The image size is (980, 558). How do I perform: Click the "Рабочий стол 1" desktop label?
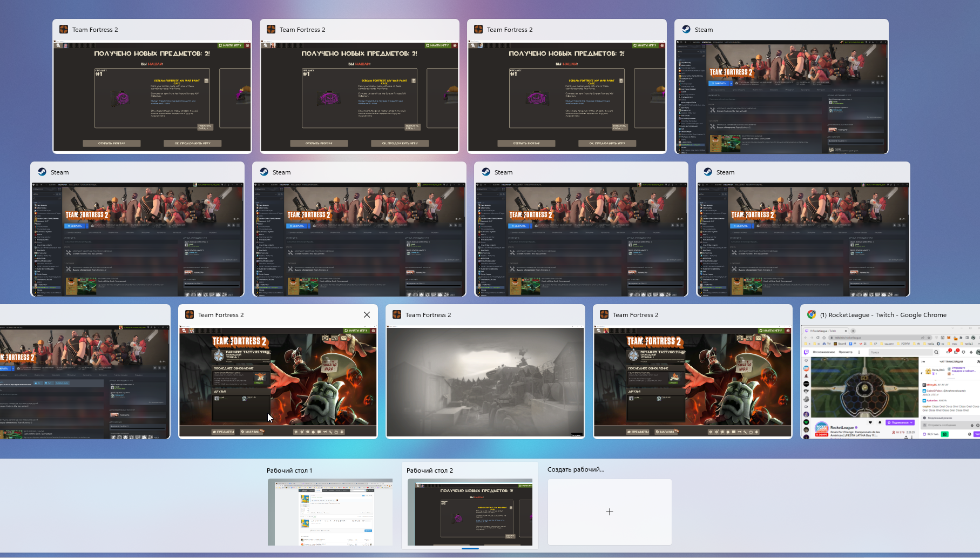[x=289, y=470]
